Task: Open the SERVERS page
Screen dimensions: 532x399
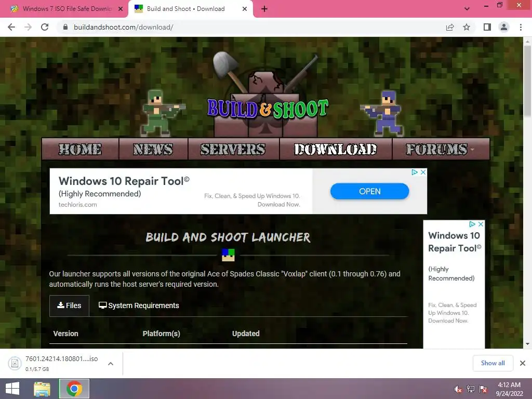Action: tap(233, 149)
